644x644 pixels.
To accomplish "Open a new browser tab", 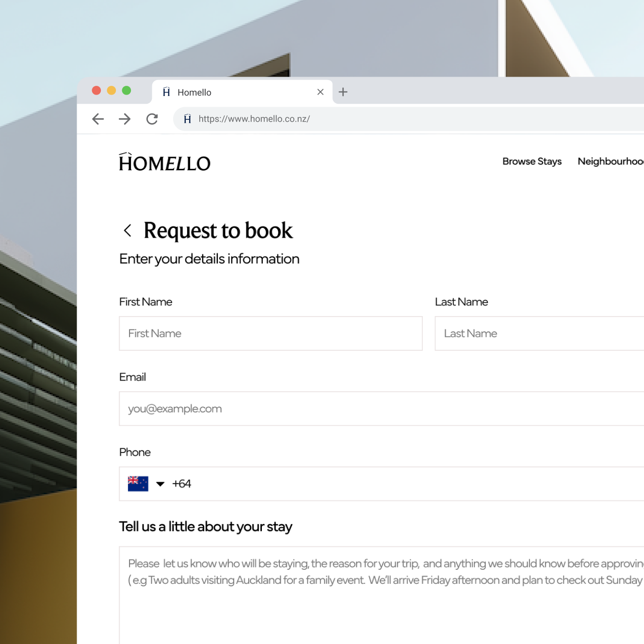I will point(343,92).
